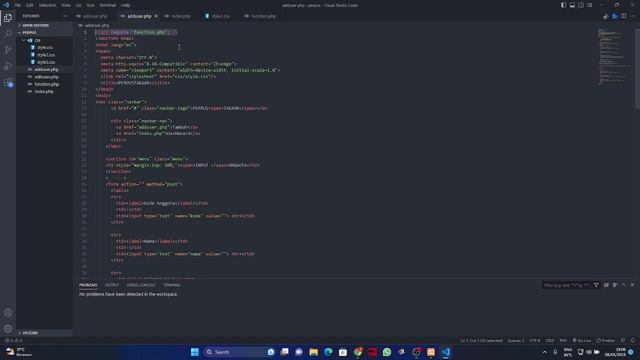The height and width of the screenshot is (360, 640).
Task: Open the Edit menu
Action: (x=29, y=5)
